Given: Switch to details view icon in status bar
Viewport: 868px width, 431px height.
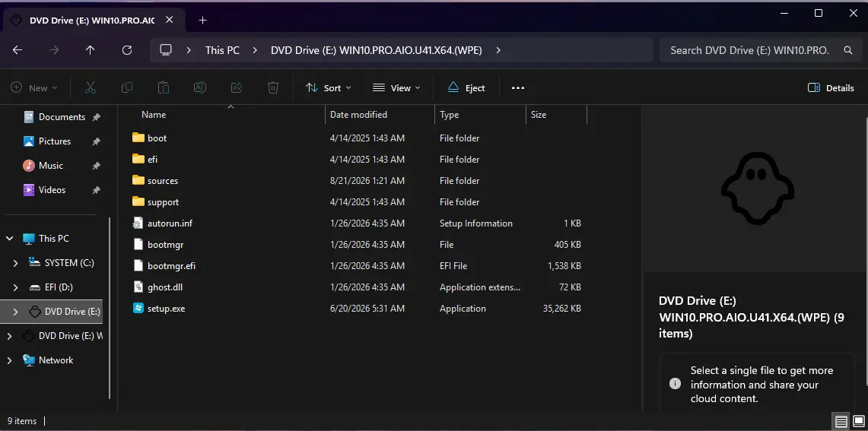Looking at the screenshot, I should tap(840, 421).
